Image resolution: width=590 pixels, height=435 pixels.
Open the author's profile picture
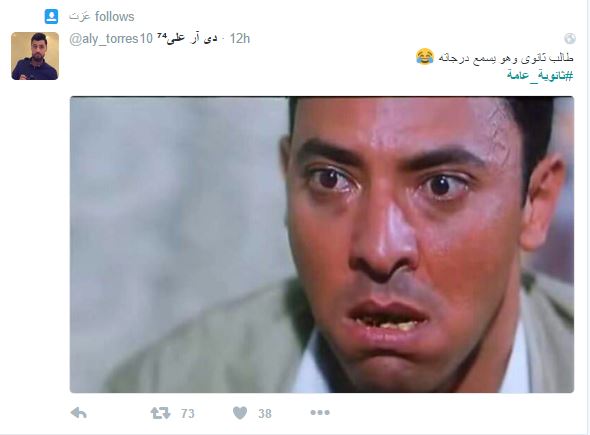pos(35,56)
